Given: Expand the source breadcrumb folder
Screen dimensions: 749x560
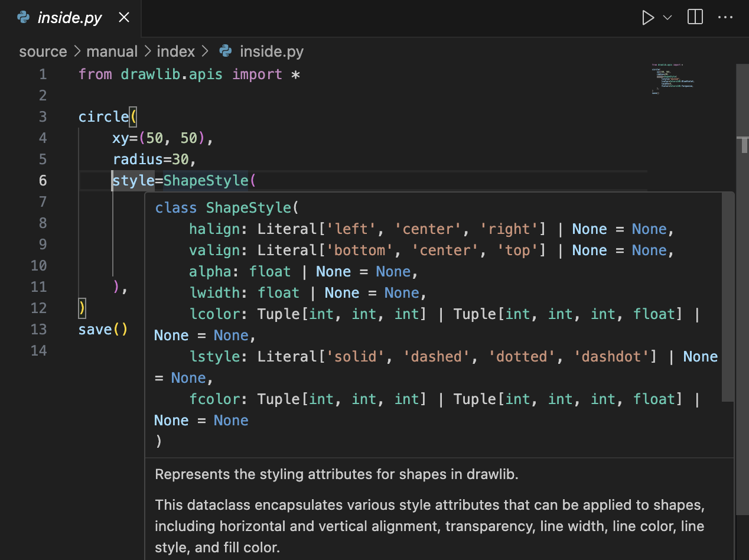Looking at the screenshot, I should tap(43, 51).
